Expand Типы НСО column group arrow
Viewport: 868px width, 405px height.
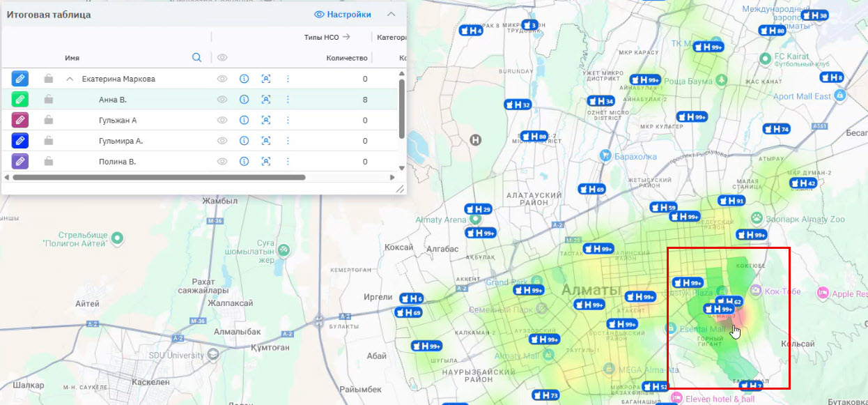346,37
